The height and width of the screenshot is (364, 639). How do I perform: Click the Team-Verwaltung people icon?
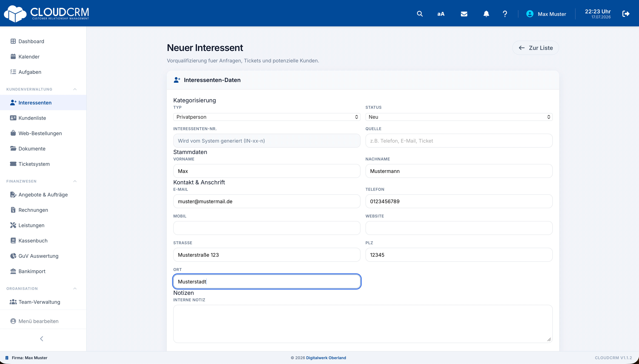click(x=13, y=302)
